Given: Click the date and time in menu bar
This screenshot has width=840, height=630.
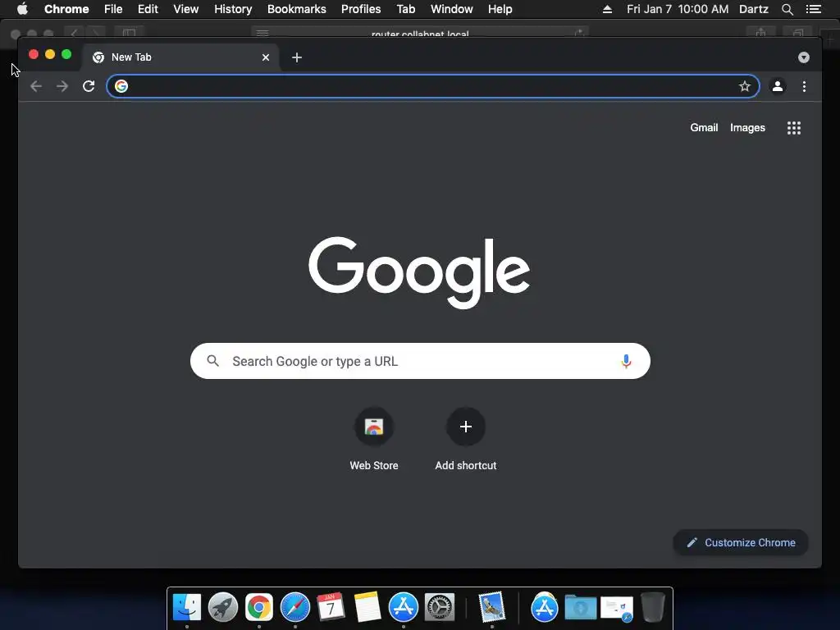Looking at the screenshot, I should [677, 9].
